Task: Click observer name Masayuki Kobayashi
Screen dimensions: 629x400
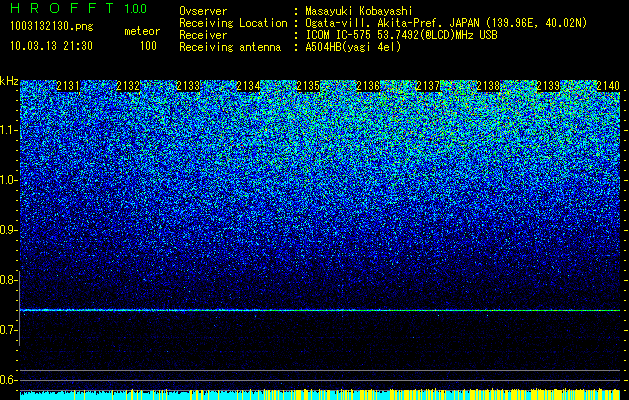Action: [359, 12]
